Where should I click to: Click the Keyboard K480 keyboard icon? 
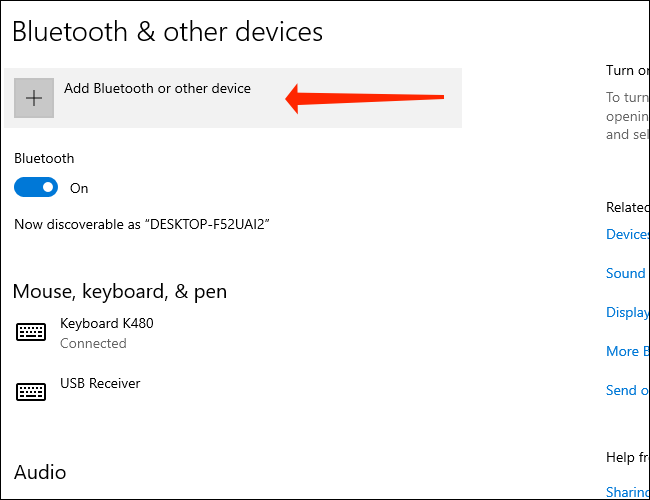coord(31,332)
